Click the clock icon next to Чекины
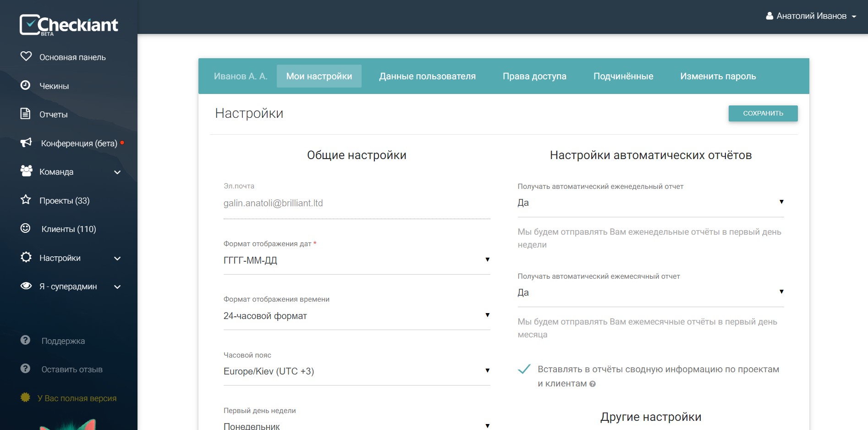Image resolution: width=868 pixels, height=430 pixels. point(26,85)
